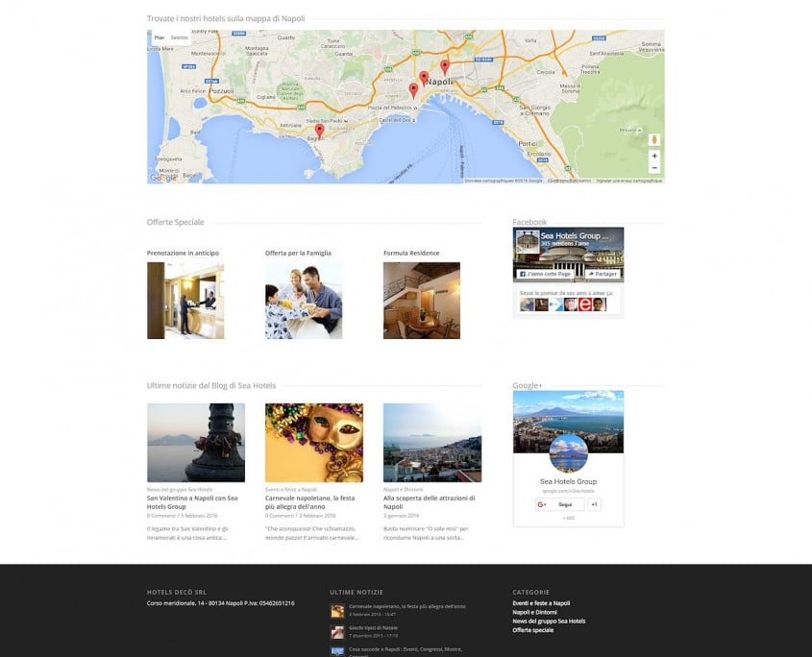Image resolution: width=812 pixels, height=657 pixels.
Task: Click the Google logo on the map
Action: click(163, 178)
